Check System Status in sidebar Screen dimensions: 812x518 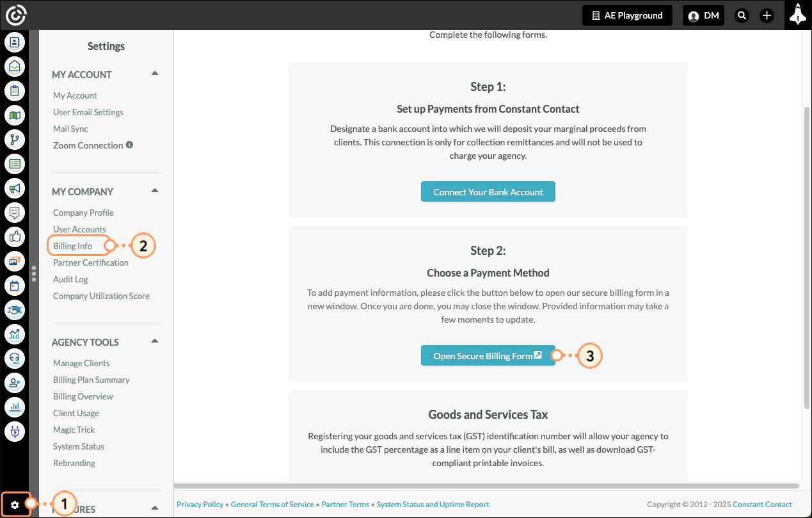pos(79,446)
